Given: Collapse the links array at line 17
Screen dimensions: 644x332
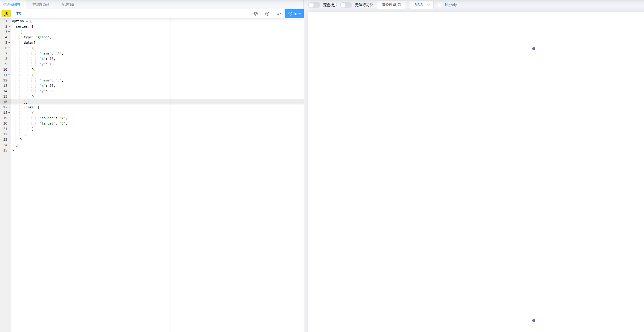Looking at the screenshot, I should [x=9, y=107].
